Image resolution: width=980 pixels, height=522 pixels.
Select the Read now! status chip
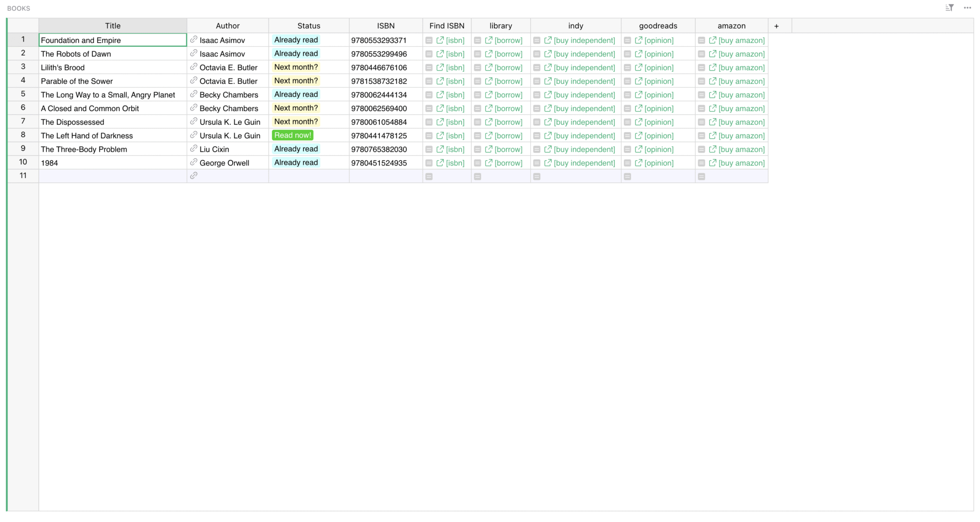coord(292,135)
